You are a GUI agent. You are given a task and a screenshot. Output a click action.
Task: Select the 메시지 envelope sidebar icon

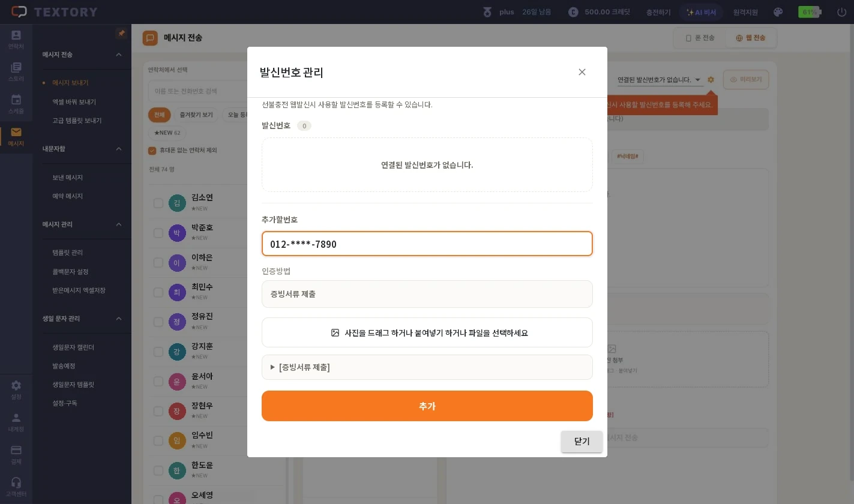(x=16, y=136)
